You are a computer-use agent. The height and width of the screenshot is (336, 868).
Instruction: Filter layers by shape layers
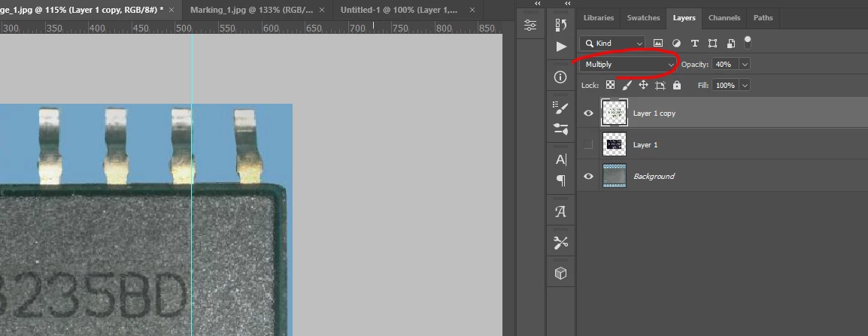click(x=712, y=43)
